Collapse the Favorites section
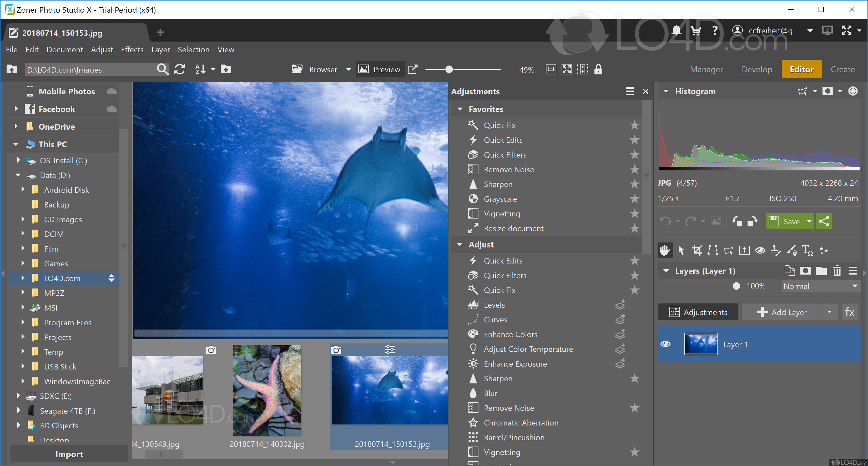The width and height of the screenshot is (868, 466). pos(460,109)
